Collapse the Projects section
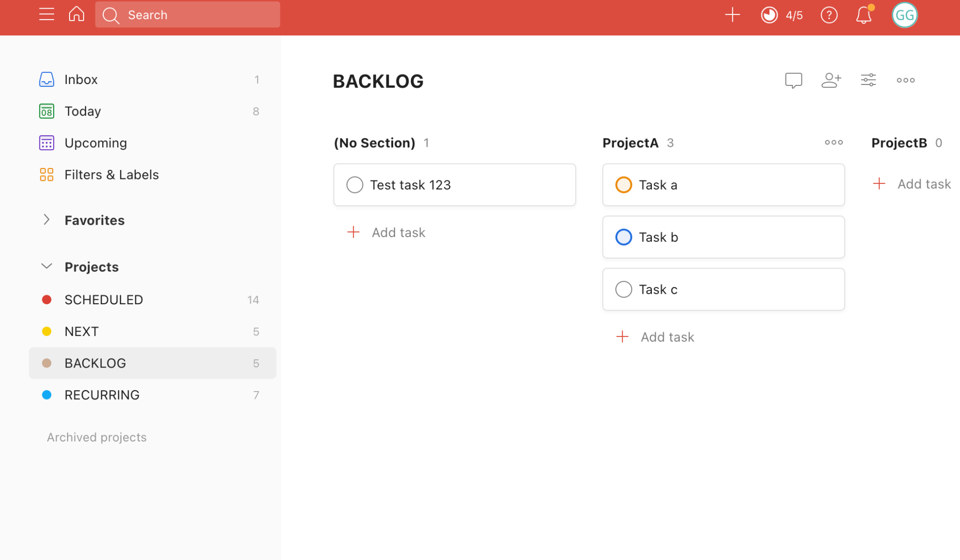This screenshot has height=560, width=960. (x=47, y=267)
